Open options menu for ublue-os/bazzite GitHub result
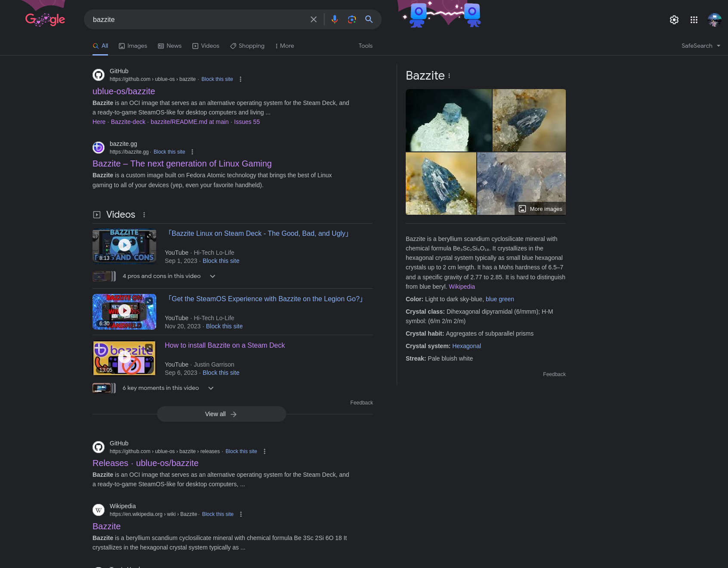This screenshot has width=728, height=568. tap(241, 79)
